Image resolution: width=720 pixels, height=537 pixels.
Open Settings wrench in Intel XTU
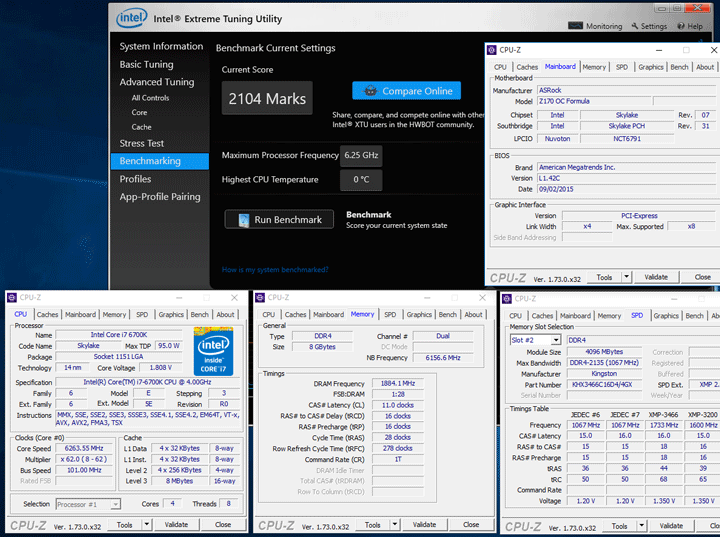click(x=649, y=26)
